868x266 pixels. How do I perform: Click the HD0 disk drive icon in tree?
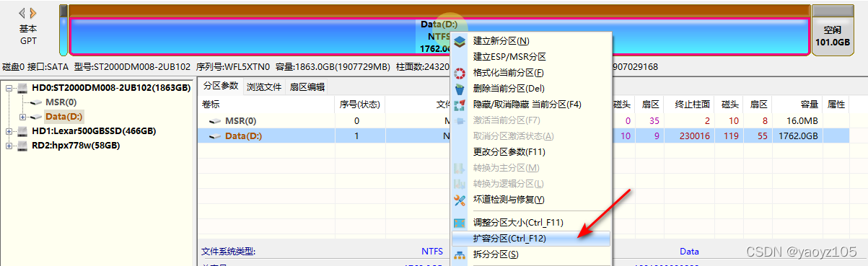point(23,88)
